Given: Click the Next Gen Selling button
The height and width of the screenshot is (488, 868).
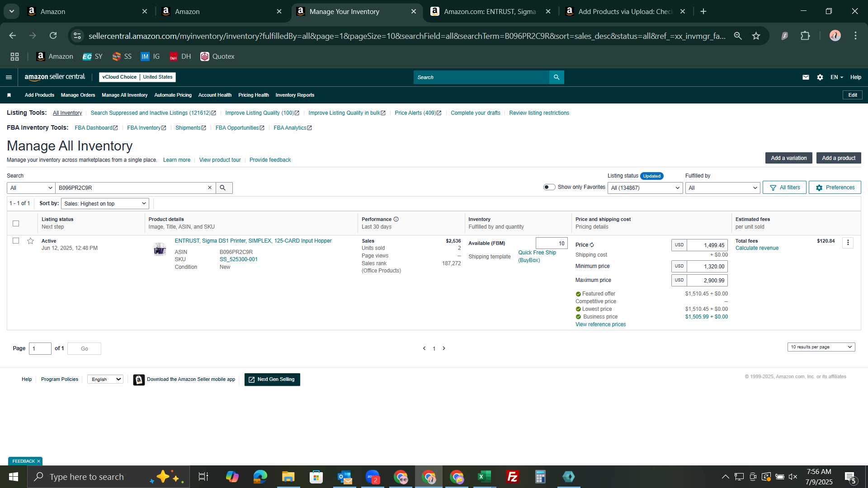Looking at the screenshot, I should click(x=272, y=380).
